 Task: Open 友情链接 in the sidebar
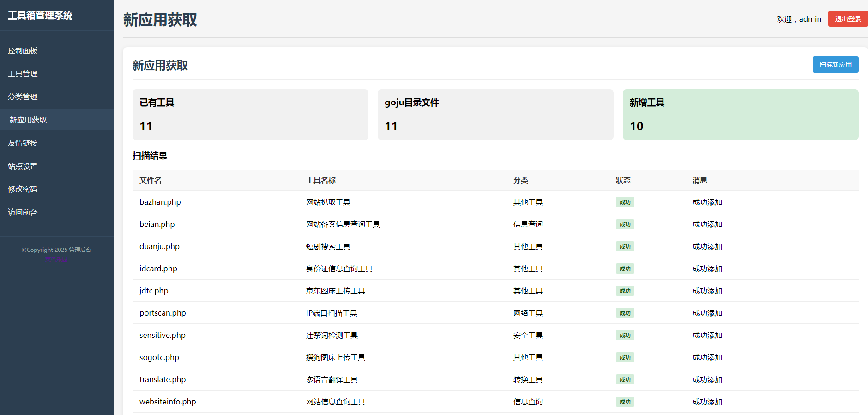pyautogui.click(x=23, y=143)
